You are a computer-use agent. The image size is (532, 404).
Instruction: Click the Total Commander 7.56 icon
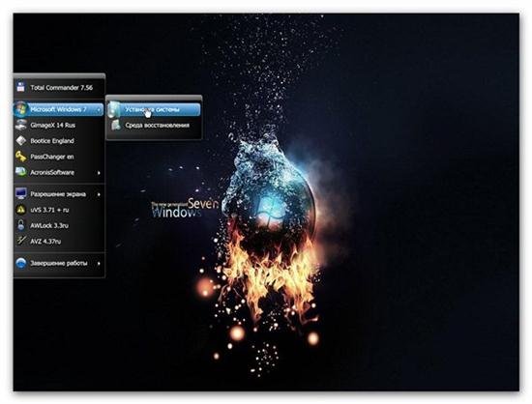(20, 87)
